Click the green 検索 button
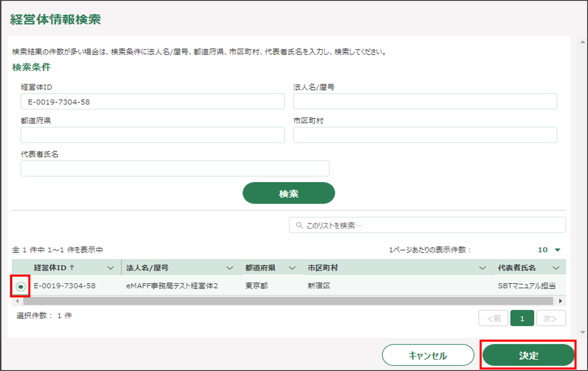The width and height of the screenshot is (588, 371). tap(289, 193)
